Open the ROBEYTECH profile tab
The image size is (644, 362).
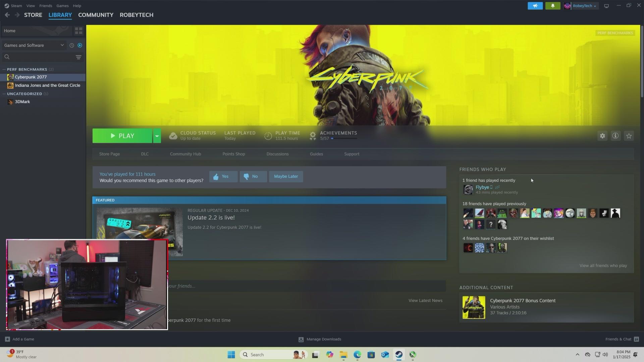[137, 15]
